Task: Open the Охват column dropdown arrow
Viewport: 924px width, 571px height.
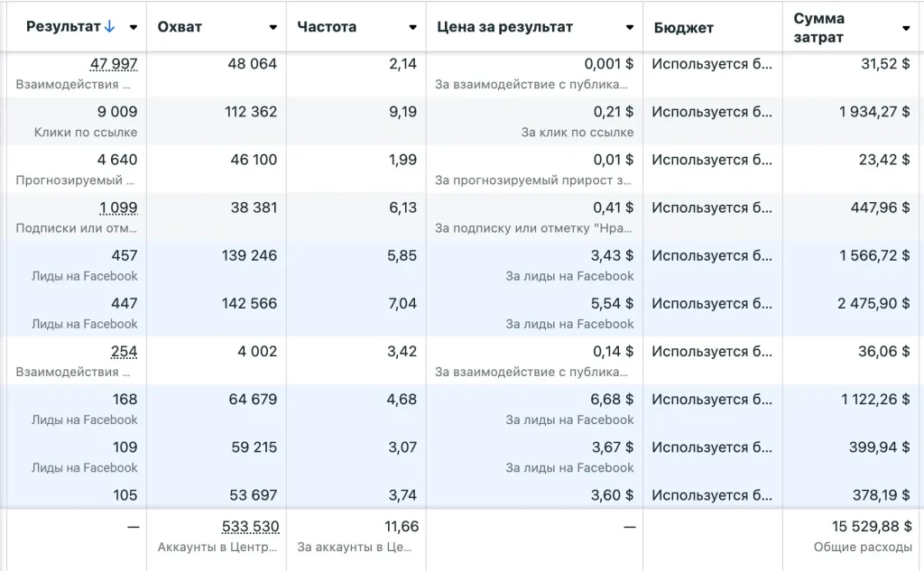Action: (273, 27)
